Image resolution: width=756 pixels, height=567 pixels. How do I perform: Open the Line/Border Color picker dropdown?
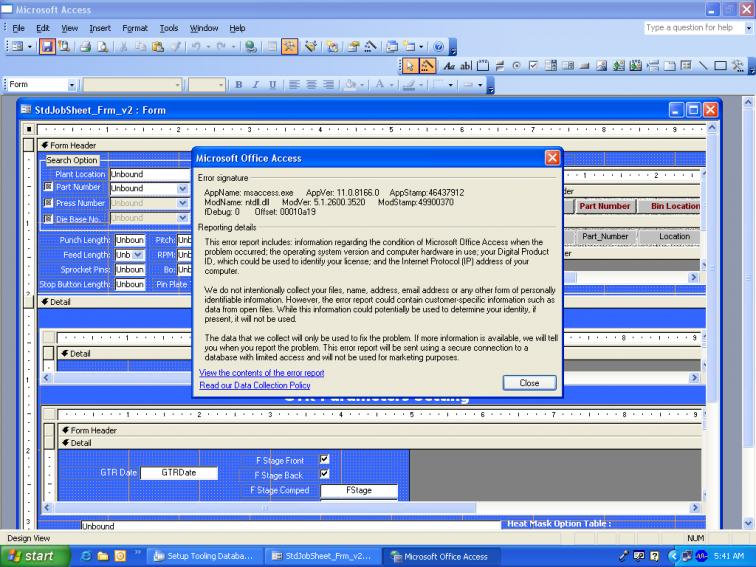coord(421,85)
